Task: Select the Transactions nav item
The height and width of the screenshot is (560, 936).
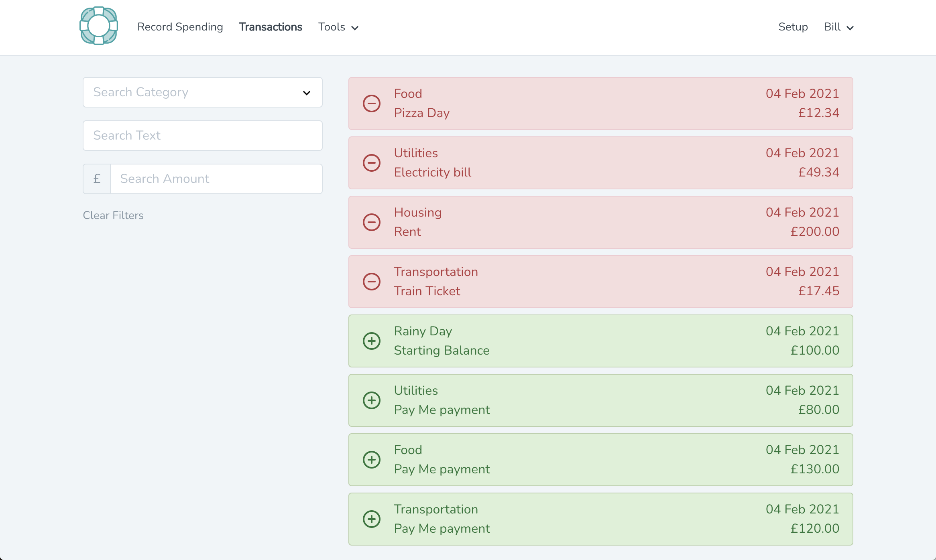Action: (271, 27)
